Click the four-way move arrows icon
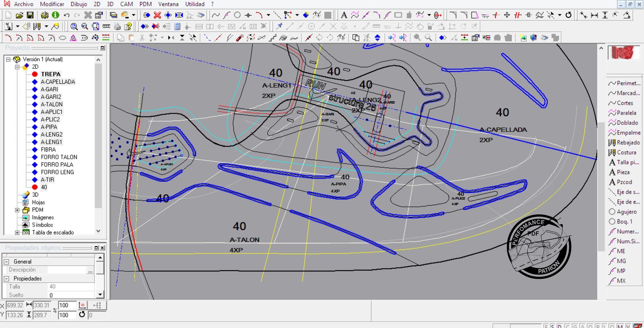The width and height of the screenshot is (644, 328). tap(507, 15)
